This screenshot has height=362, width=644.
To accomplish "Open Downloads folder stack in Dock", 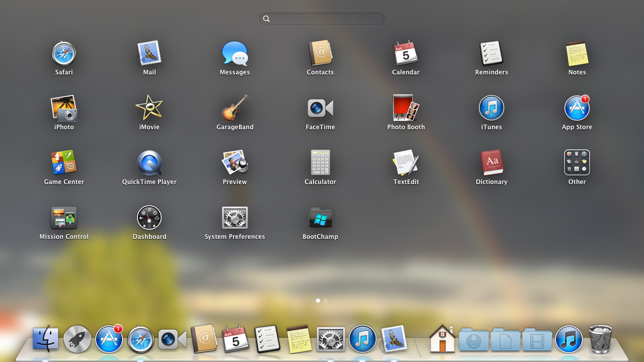I will coord(473,339).
